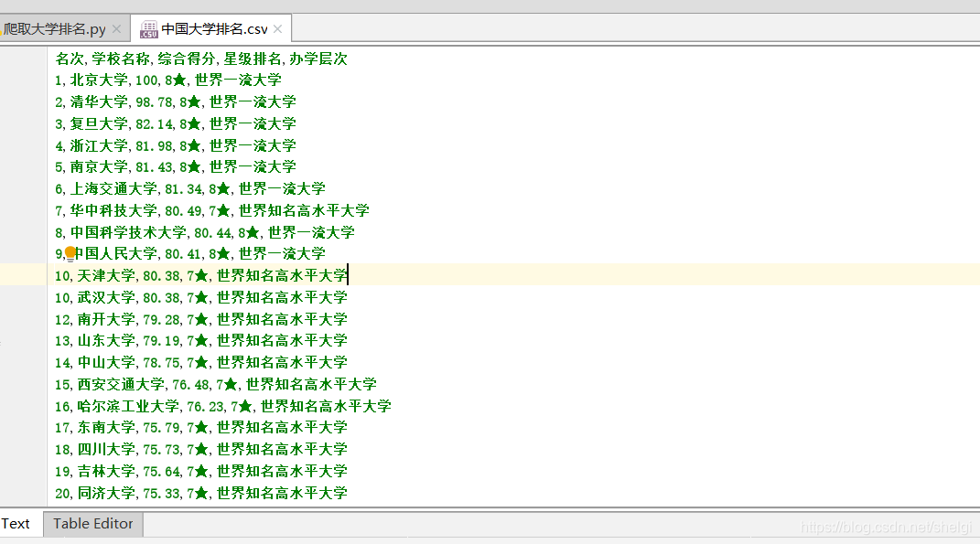This screenshot has width=980, height=544.
Task: Click the 南开大学 79.28 line
Action: point(201,319)
